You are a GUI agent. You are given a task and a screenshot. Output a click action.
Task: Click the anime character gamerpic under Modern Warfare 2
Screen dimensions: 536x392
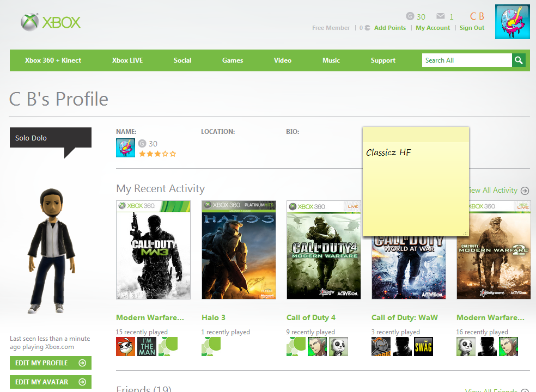508,347
